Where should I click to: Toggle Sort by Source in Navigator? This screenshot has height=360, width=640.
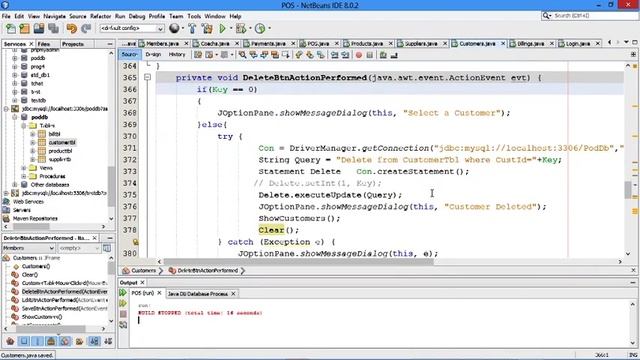108,341
